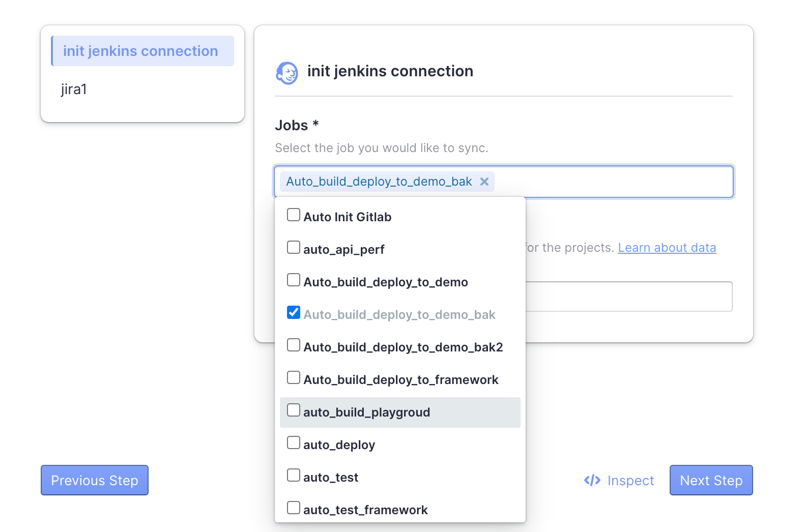Screen dimensions: 805x532
Task: Click the Auto_build_deploy_to_demo_bak2 option label
Action: 404,347
